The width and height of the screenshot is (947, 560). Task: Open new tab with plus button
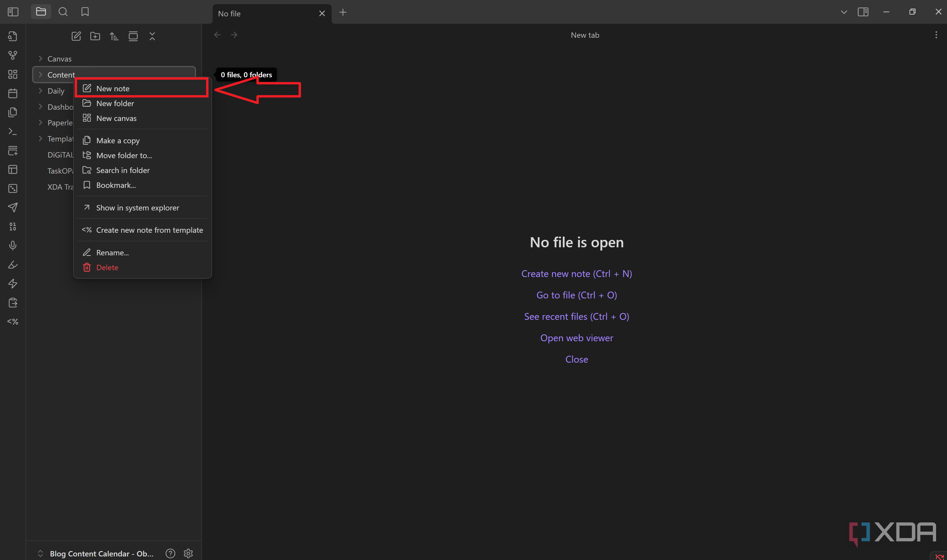343,12
